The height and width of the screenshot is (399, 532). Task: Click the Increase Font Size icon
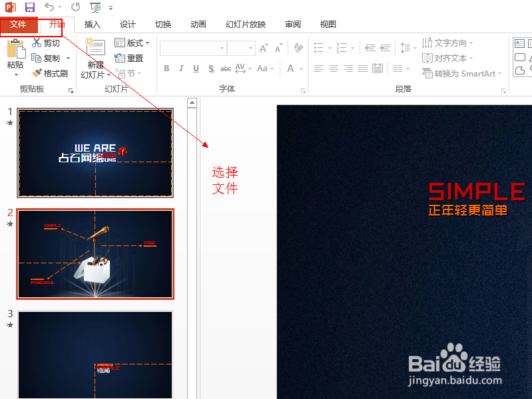264,48
